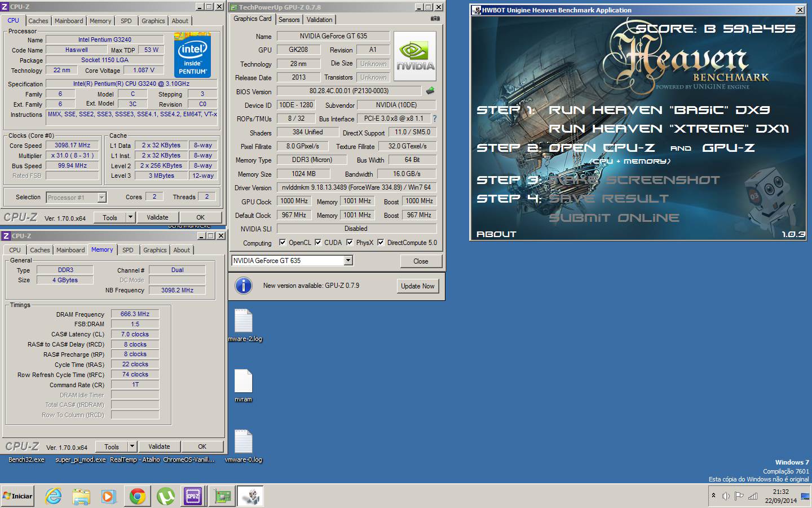Toggle the DirectCompute 5.0 checkbox
812x508 pixels.
(x=381, y=243)
